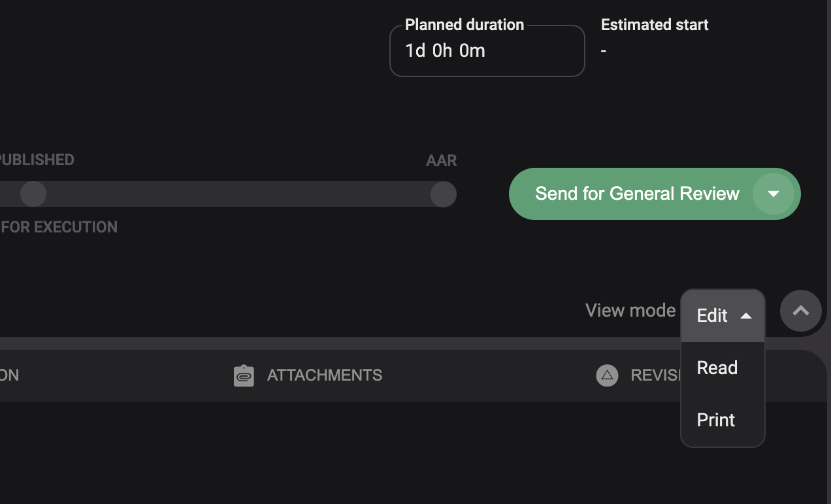831x504 pixels.
Task: Choose Read from the view mode list
Action: [717, 368]
